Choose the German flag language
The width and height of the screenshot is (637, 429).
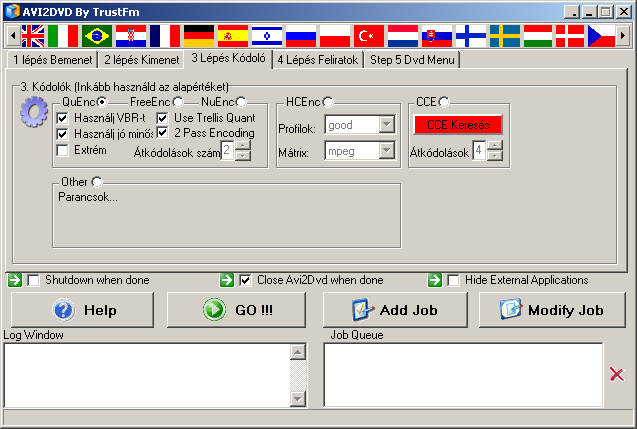click(x=199, y=37)
